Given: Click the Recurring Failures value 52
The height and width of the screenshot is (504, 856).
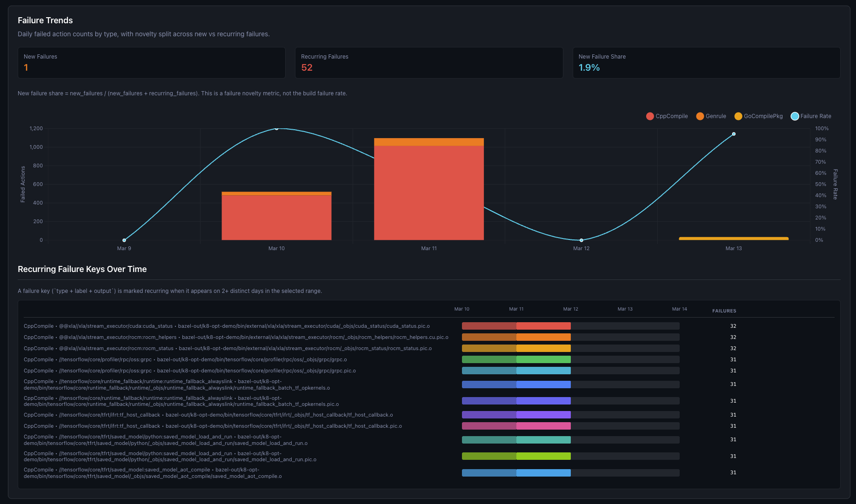Looking at the screenshot, I should tap(307, 67).
